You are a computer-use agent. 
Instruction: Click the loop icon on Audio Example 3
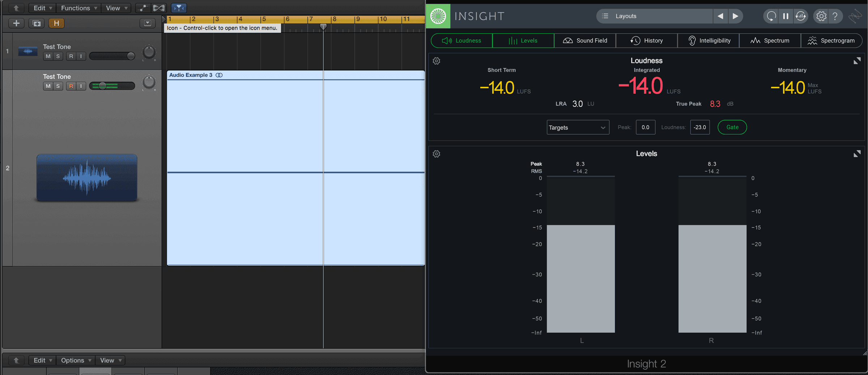pos(219,75)
